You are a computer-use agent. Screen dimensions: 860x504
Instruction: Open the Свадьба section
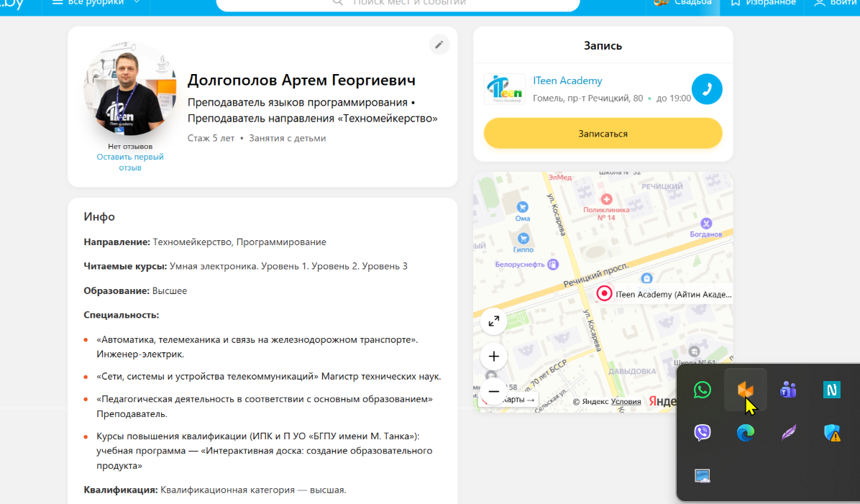click(682, 3)
